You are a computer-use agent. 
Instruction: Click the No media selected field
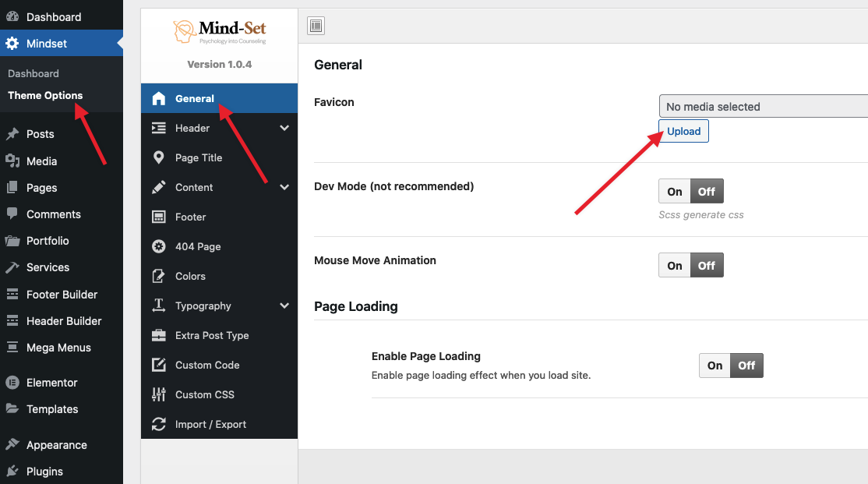pyautogui.click(x=764, y=106)
